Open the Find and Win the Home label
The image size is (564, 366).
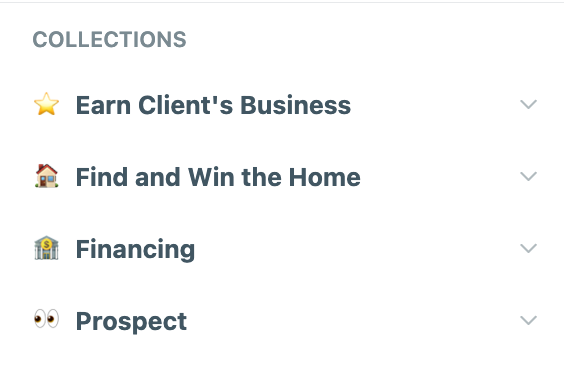[x=218, y=177]
